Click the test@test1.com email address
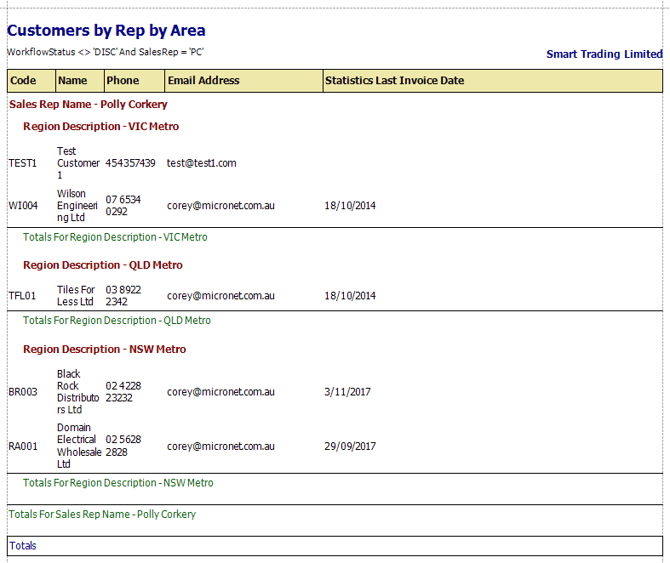Image resolution: width=670 pixels, height=563 pixels. click(201, 163)
